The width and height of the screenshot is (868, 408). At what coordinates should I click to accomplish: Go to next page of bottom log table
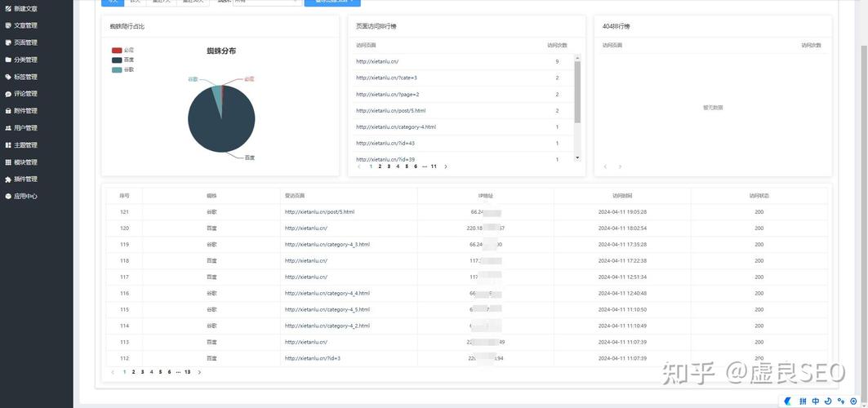click(x=199, y=372)
